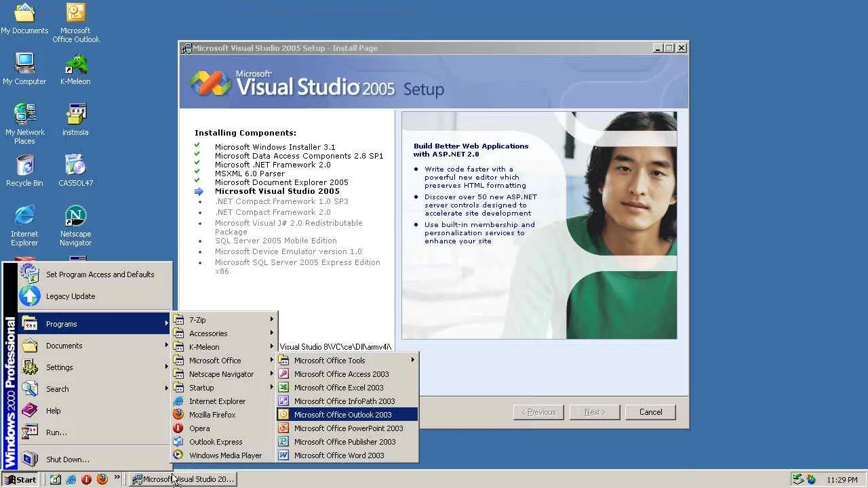Click the Shut Down icon

pos(29,459)
